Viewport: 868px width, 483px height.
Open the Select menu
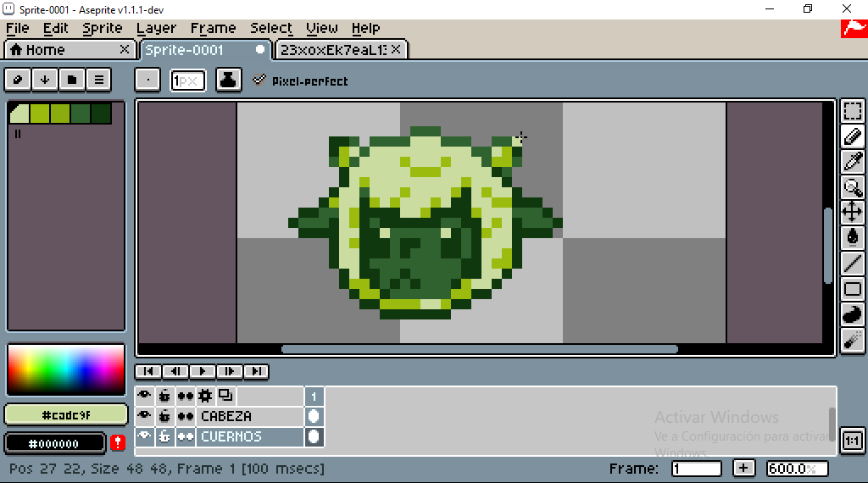click(x=271, y=28)
